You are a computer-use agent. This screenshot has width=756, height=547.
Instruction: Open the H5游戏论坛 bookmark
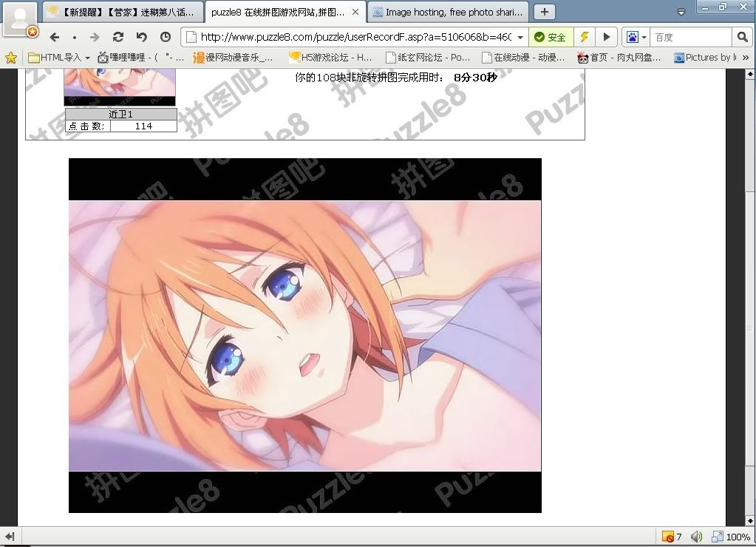pyautogui.click(x=331, y=58)
